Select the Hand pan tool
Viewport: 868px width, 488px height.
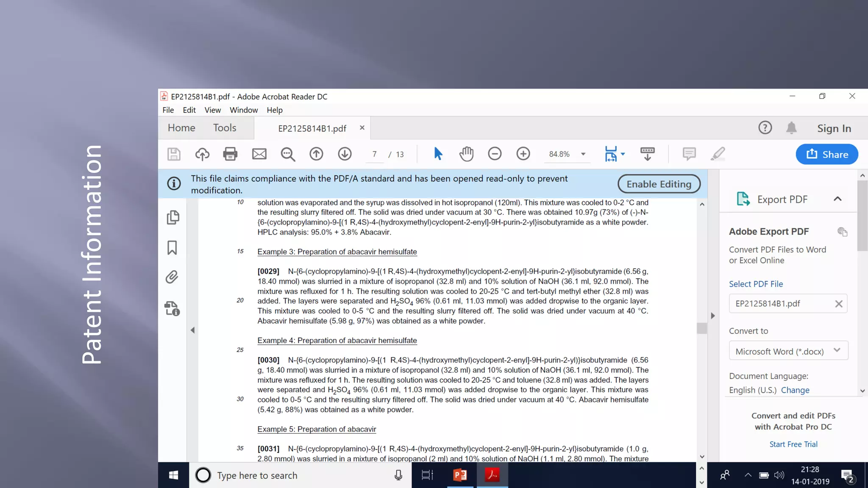coord(466,154)
